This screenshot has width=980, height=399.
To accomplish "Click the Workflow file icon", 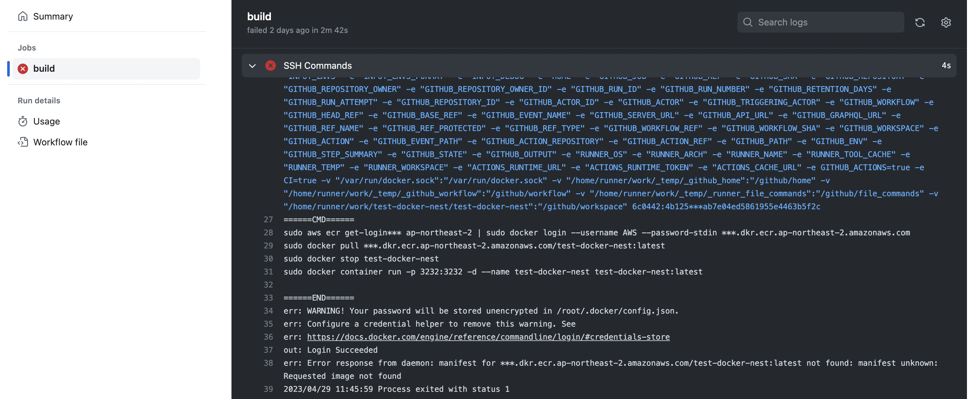I will tap(23, 142).
